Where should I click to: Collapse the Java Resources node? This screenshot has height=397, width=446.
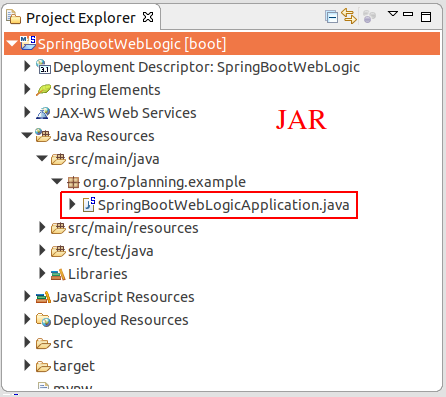coord(27,136)
